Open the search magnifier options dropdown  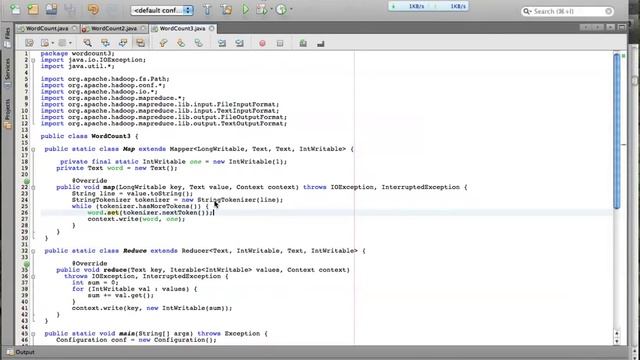(527, 11)
